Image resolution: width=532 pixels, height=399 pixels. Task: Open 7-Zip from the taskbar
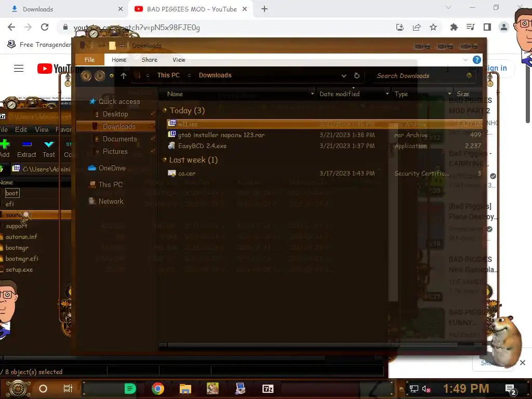coord(268,389)
